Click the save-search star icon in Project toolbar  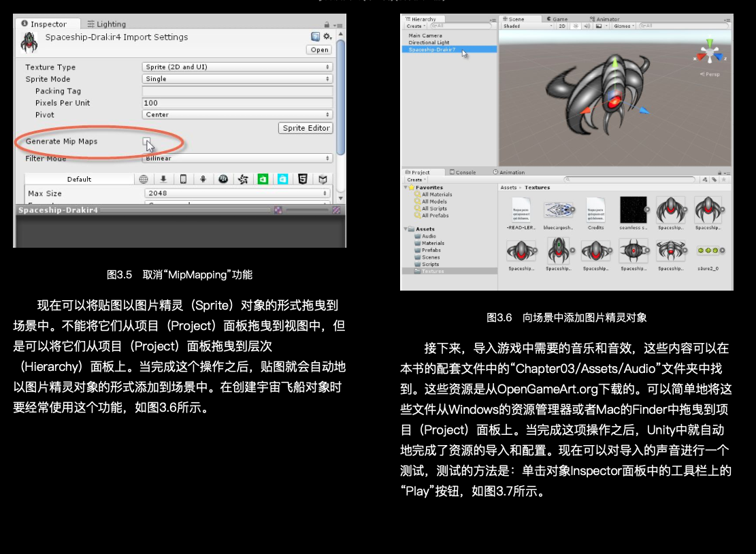723,180
